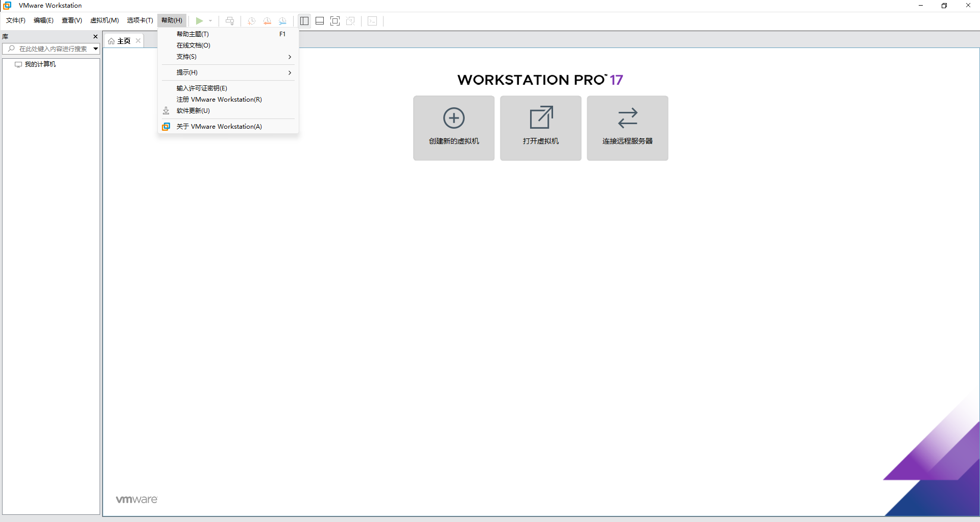Open the 查看(V) menu
Image resolution: width=980 pixels, height=522 pixels.
click(72, 20)
